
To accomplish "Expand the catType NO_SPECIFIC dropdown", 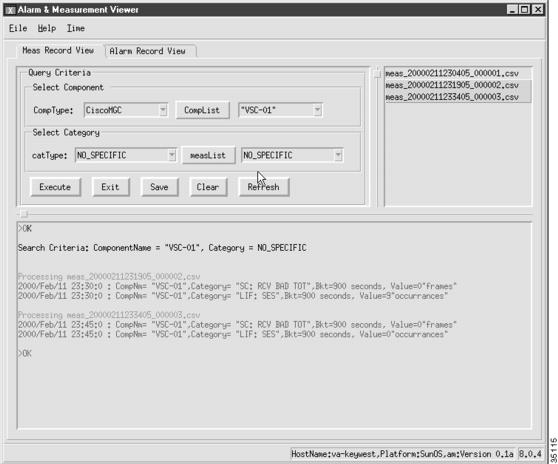I will 172,155.
